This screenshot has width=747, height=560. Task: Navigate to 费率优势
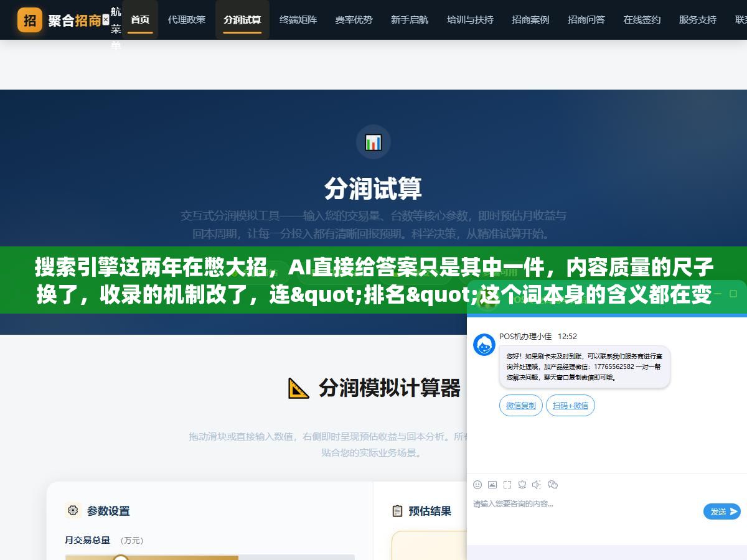click(354, 19)
